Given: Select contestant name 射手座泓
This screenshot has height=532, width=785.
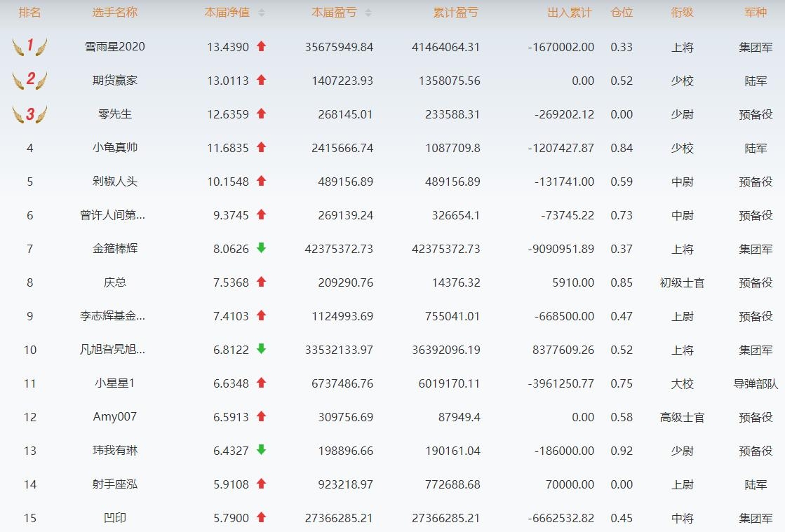Looking at the screenshot, I should pyautogui.click(x=114, y=484).
